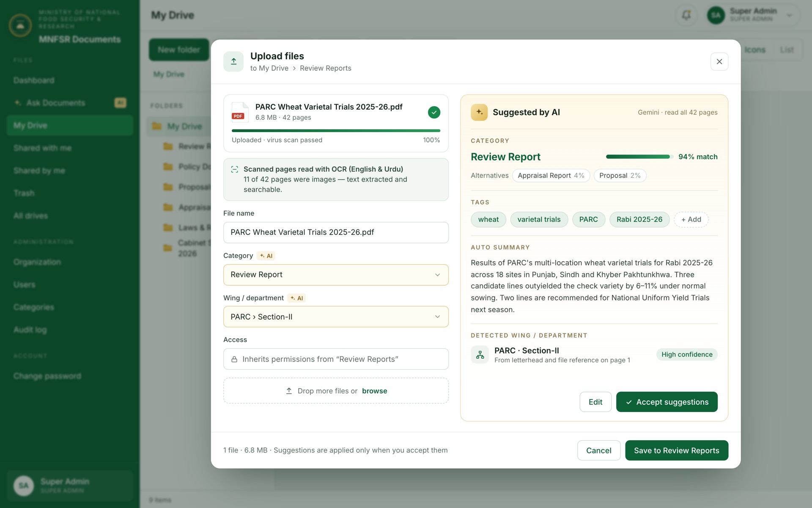Click the SA avatar in top bar
Image resolution: width=812 pixels, height=508 pixels.
coord(716,15)
